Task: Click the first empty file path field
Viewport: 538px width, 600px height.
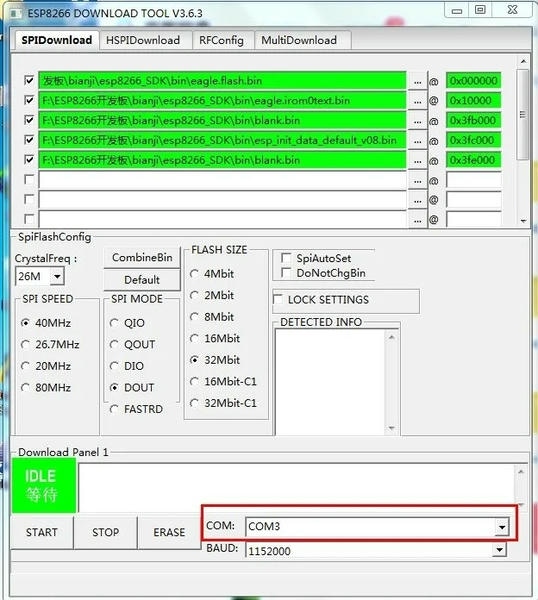Action: coord(222,180)
